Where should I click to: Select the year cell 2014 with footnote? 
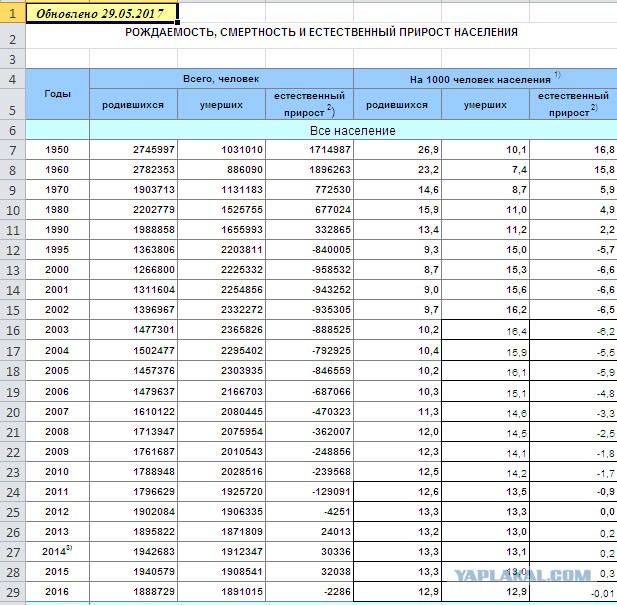click(x=57, y=552)
